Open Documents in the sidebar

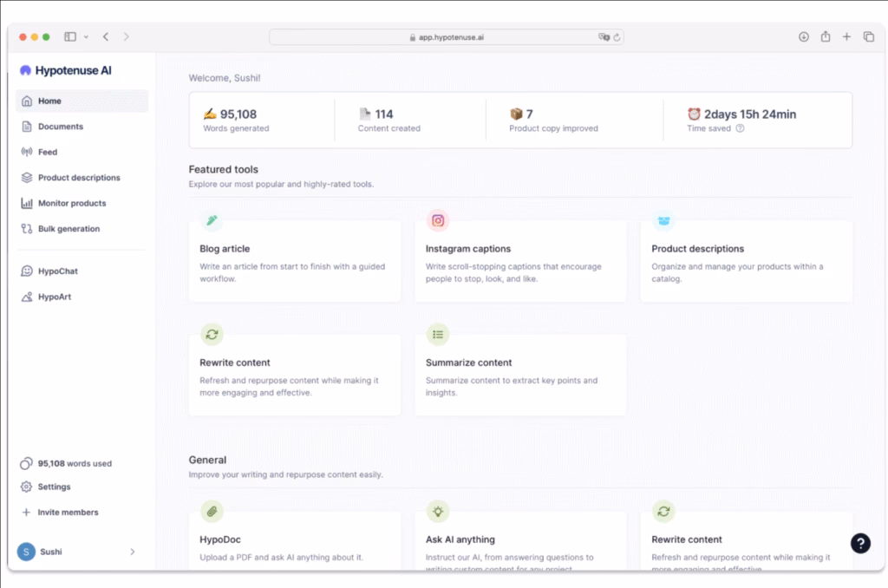(60, 127)
